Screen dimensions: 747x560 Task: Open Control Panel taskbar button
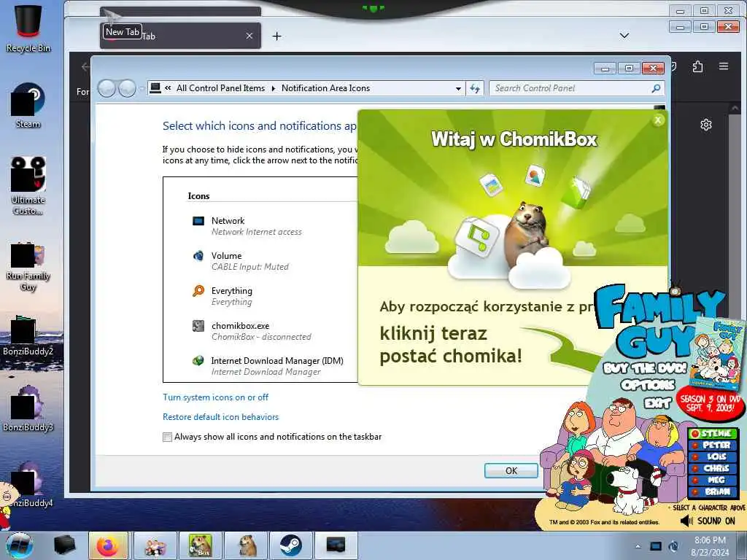(336, 545)
